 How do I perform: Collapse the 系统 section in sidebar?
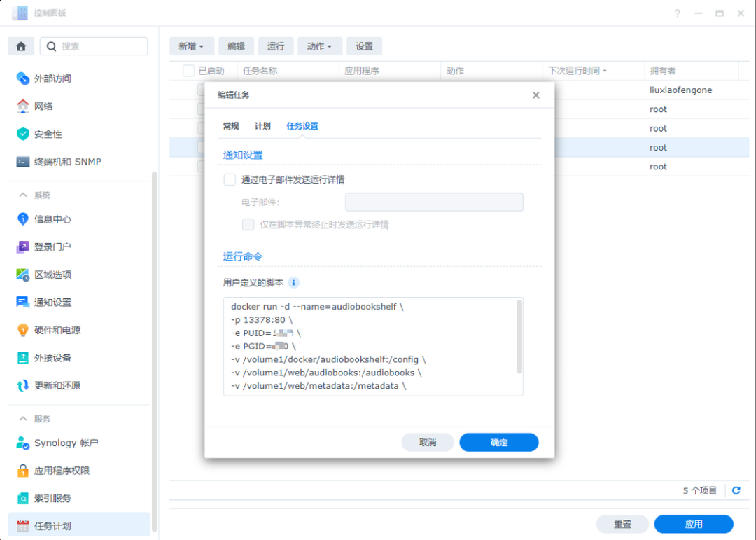24,195
